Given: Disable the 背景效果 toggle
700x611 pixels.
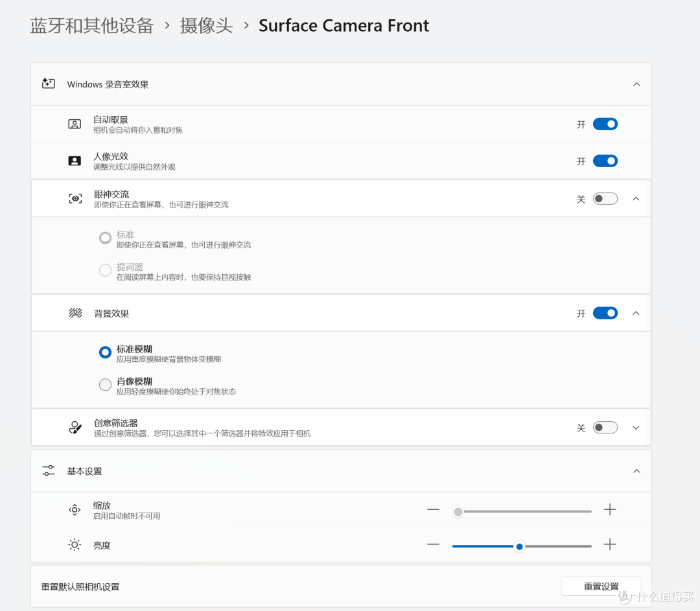Looking at the screenshot, I should (x=605, y=314).
